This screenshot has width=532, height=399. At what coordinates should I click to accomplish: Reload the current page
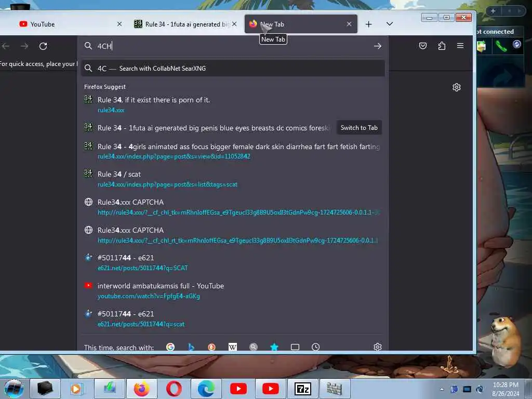[x=43, y=46]
